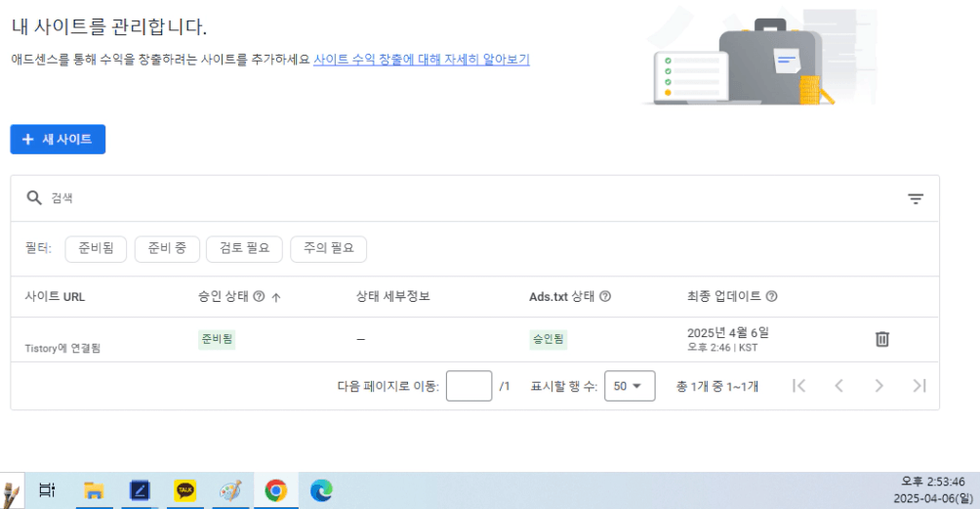Go to first page arrow
The width and height of the screenshot is (980, 509).
798,386
